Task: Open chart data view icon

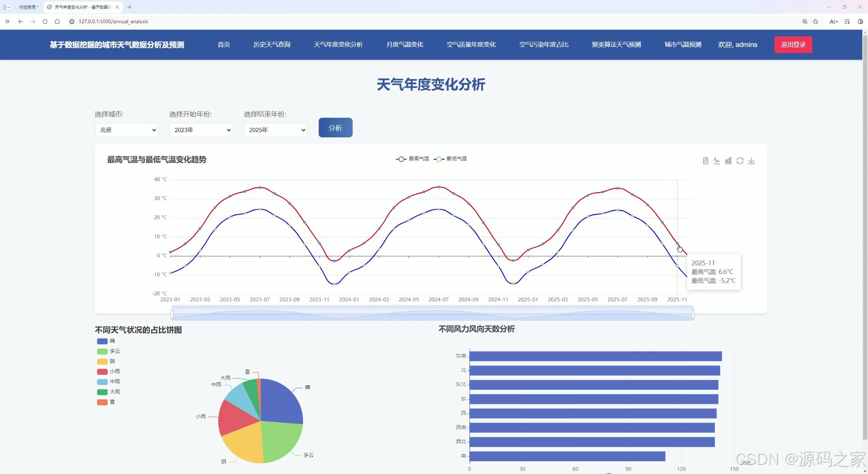Action: point(705,161)
